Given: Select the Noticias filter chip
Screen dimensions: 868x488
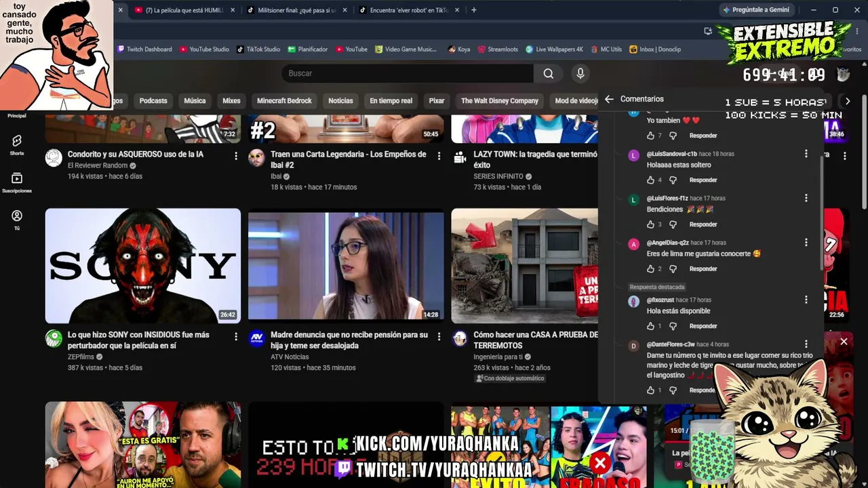Looking at the screenshot, I should pos(340,101).
